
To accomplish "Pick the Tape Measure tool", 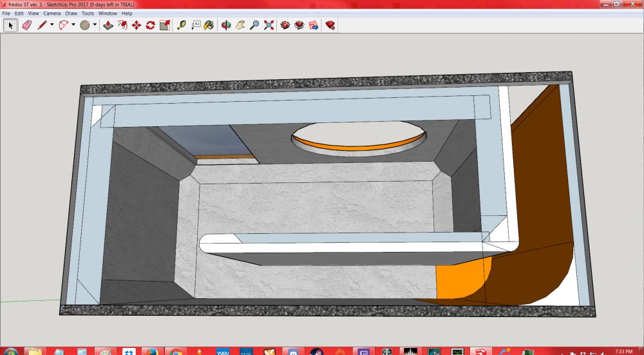I will pyautogui.click(x=181, y=26).
